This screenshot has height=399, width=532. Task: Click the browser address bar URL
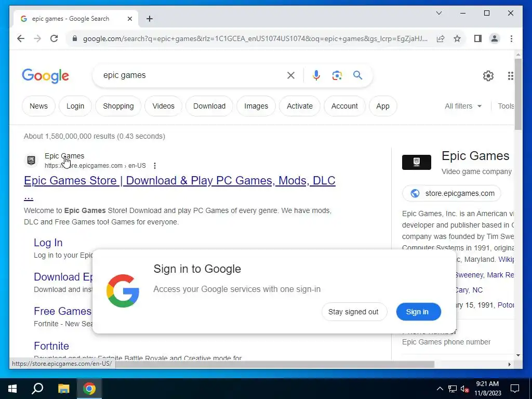click(255, 38)
